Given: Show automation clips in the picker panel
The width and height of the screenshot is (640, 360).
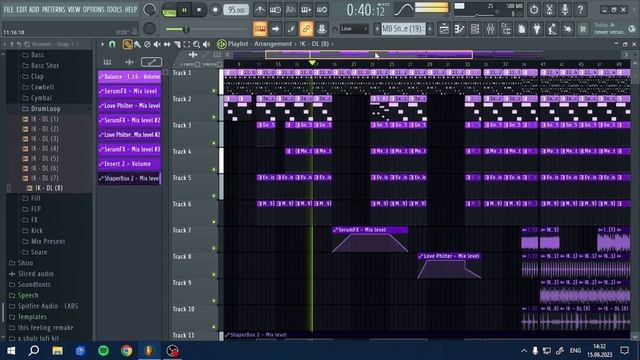Looking at the screenshot, I should [151, 62].
